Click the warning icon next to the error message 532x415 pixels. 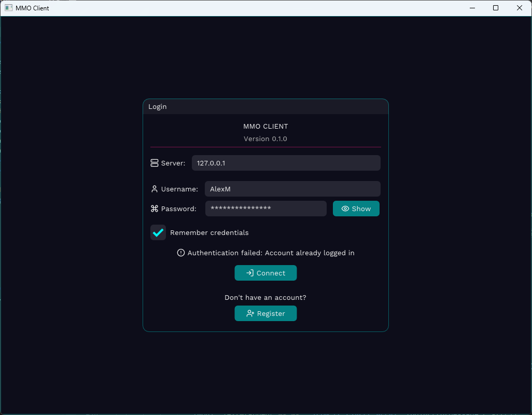pyautogui.click(x=180, y=253)
